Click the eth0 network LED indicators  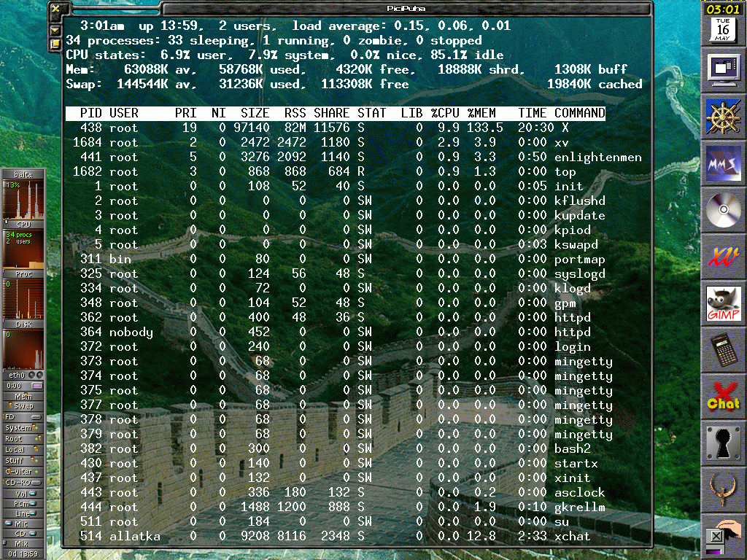35,375
